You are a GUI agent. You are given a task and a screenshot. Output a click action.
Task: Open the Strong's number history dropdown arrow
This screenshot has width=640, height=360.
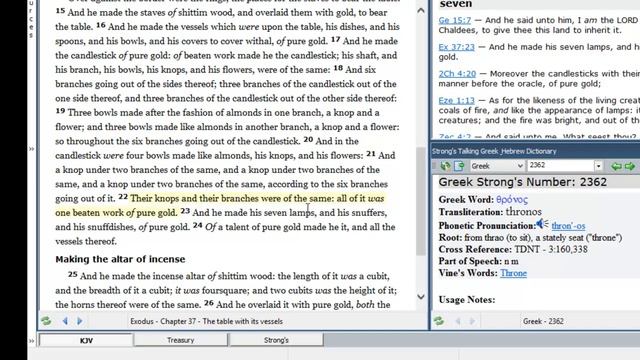[598, 166]
